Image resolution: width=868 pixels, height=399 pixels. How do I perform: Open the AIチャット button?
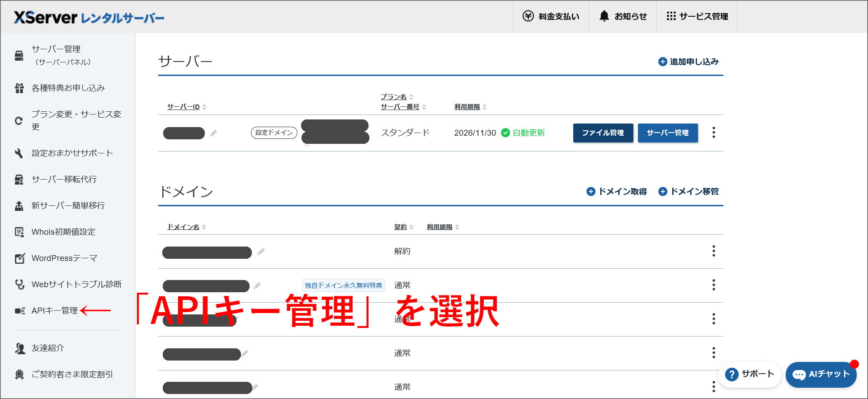[x=821, y=375]
